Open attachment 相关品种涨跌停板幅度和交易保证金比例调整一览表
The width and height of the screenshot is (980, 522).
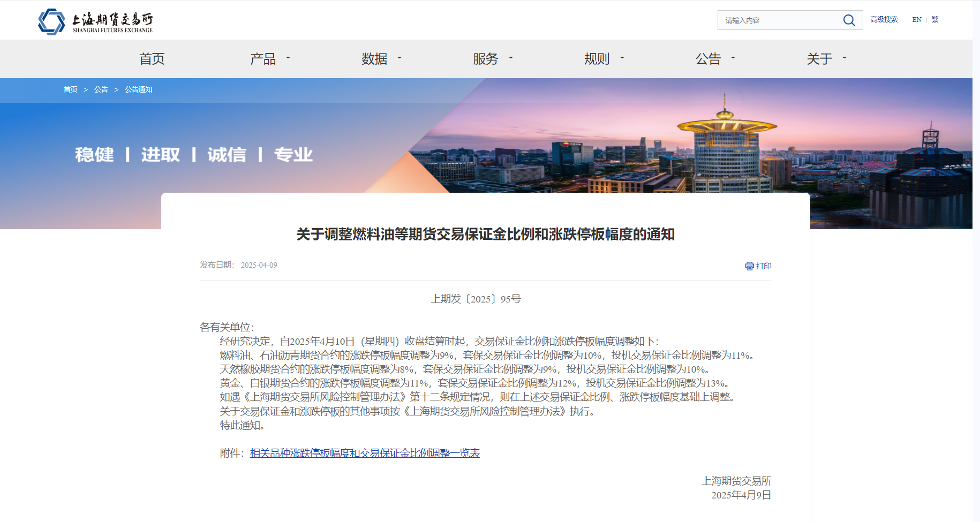pos(365,453)
